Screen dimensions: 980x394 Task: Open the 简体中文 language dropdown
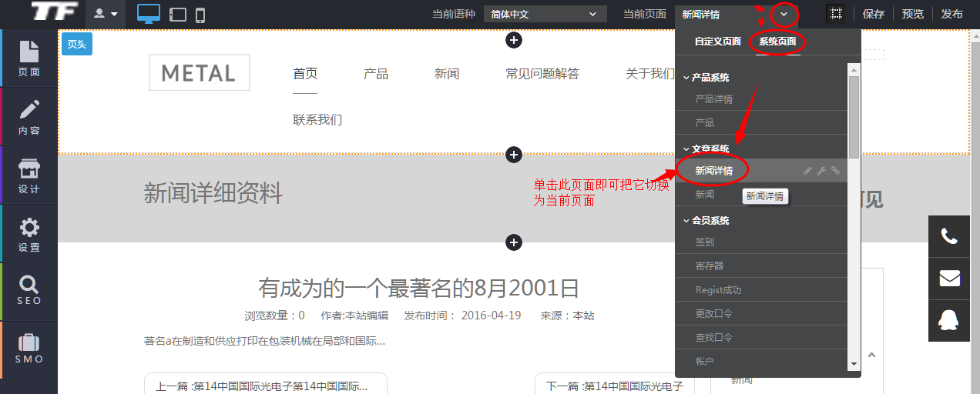click(545, 14)
